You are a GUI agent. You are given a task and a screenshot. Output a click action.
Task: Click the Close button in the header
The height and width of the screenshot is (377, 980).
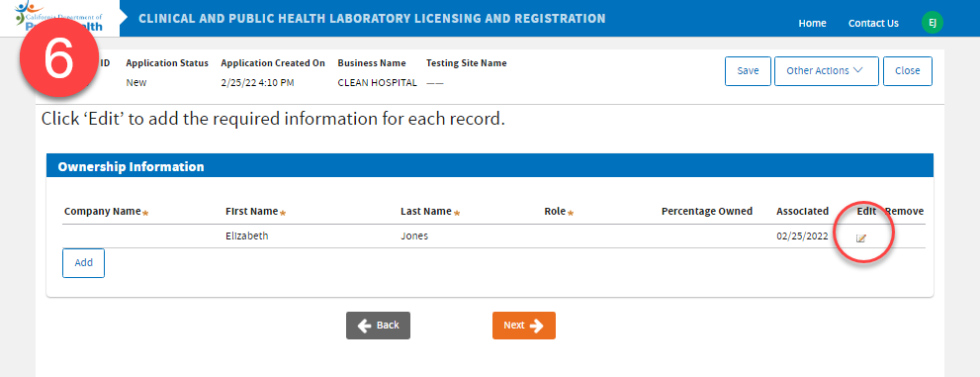[x=908, y=70]
